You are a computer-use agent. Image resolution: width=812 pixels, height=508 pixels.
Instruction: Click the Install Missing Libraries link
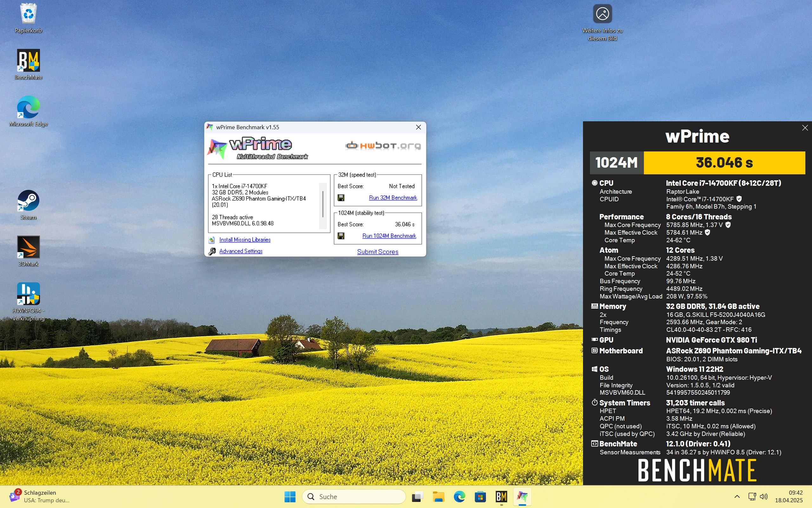point(245,240)
